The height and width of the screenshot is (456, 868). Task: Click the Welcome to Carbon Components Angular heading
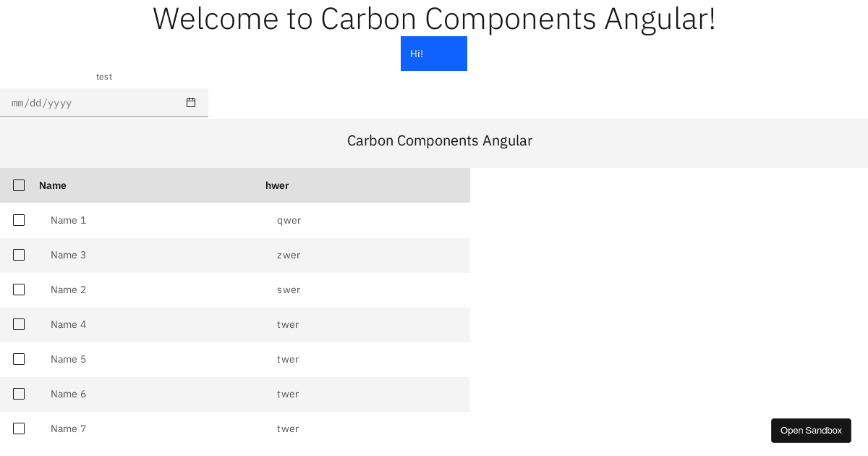click(x=433, y=18)
